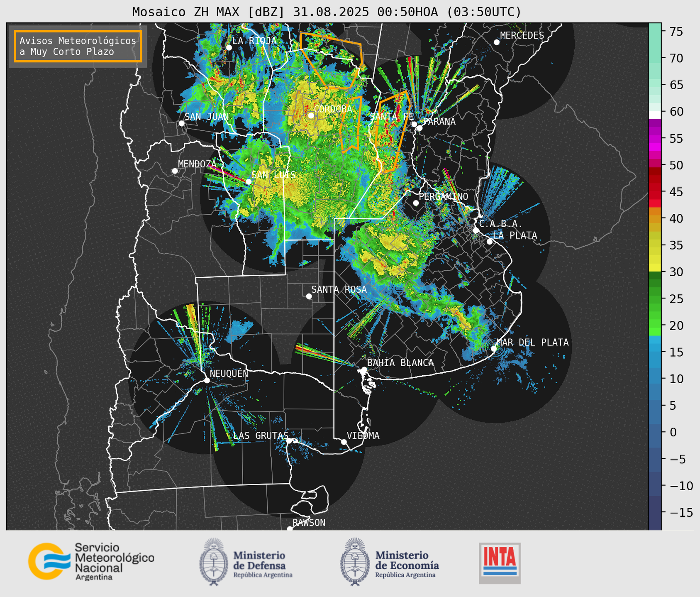The width and height of the screenshot is (700, 597).
Task: Select the MERCEDES city label
Action: [522, 36]
